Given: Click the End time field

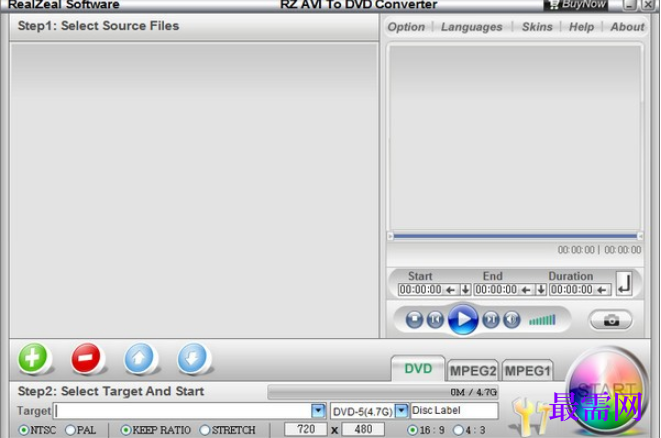Looking at the screenshot, I should pyautogui.click(x=496, y=290).
